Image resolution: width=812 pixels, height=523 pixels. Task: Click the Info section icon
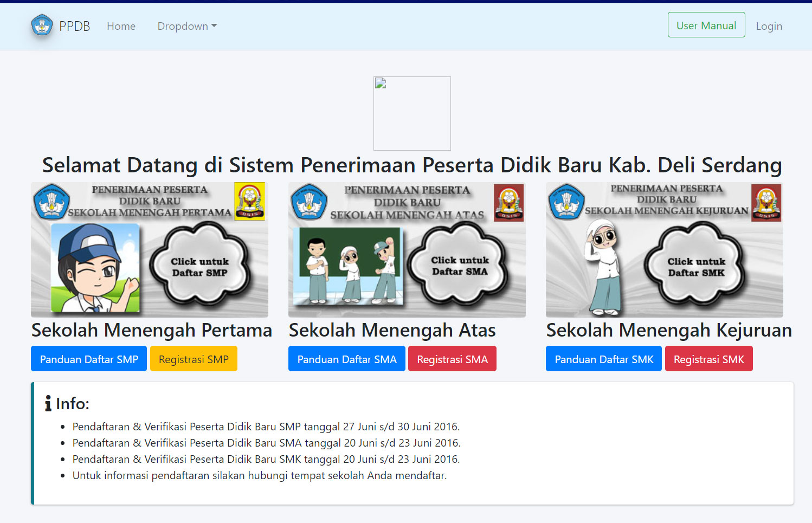48,403
